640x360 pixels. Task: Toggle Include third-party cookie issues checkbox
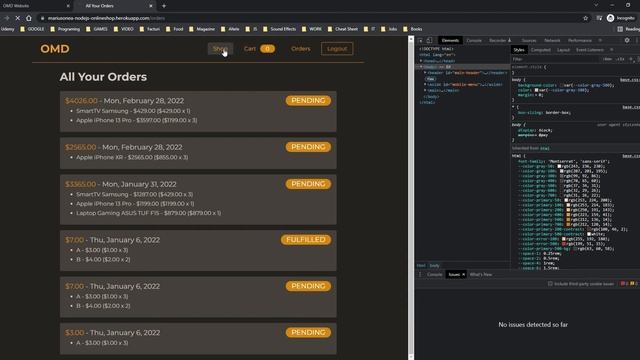point(550,284)
